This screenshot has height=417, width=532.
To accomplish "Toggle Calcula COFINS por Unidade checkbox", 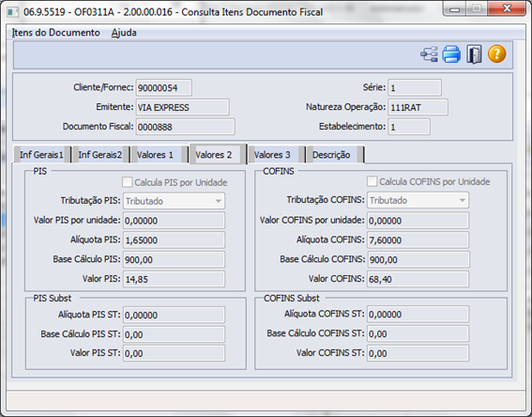I will (x=372, y=181).
